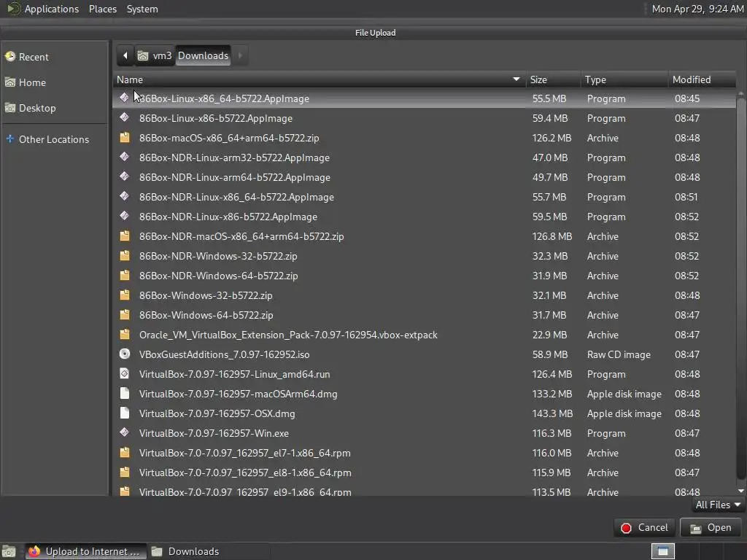Switch to Upload to Internet taskbar window
The width and height of the screenshot is (747, 560).
pos(86,551)
